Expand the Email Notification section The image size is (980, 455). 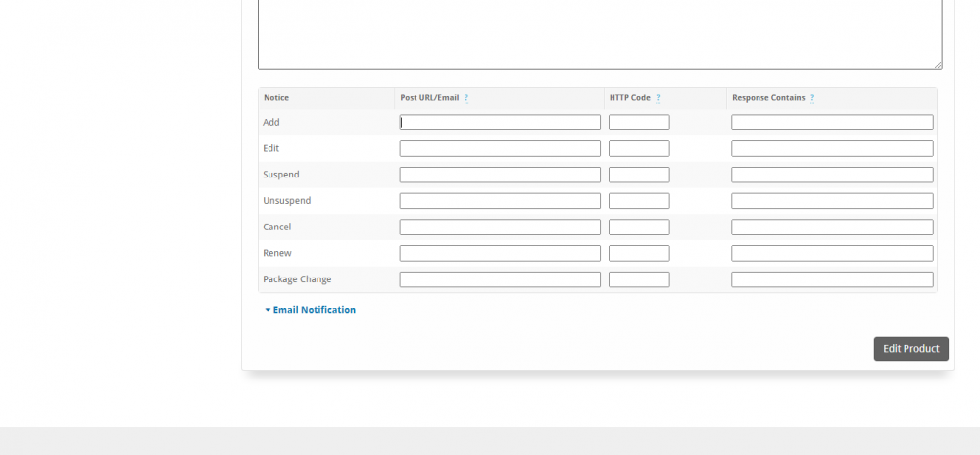tap(310, 309)
